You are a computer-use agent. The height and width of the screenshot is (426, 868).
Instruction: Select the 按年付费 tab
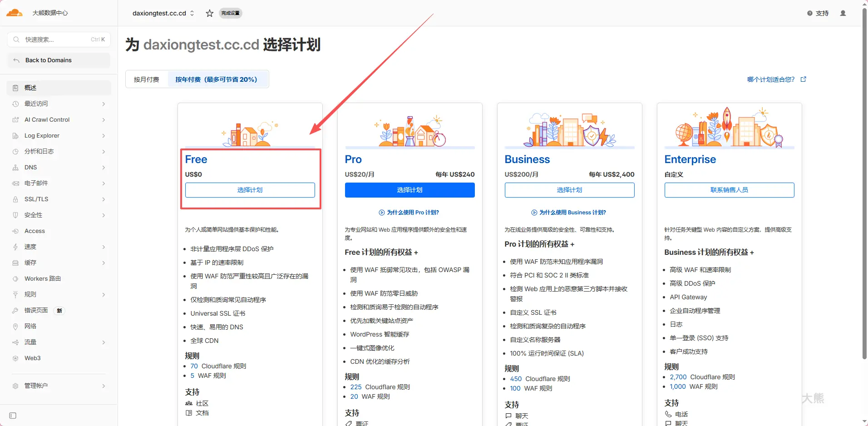pyautogui.click(x=217, y=79)
